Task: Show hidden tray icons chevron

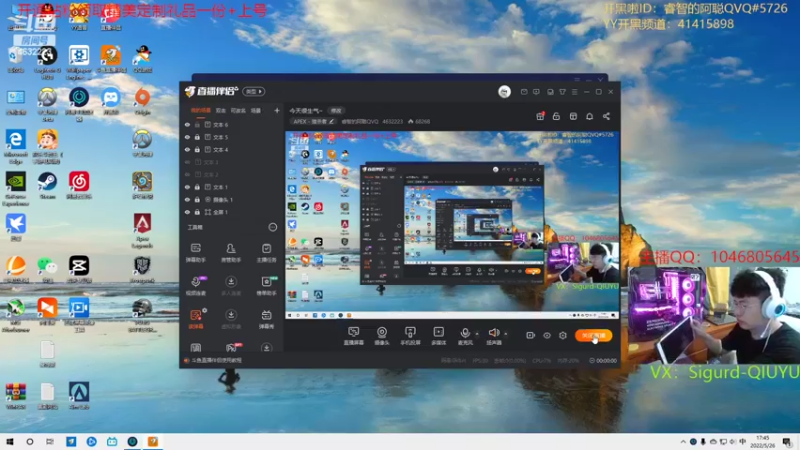Action: pyautogui.click(x=683, y=442)
